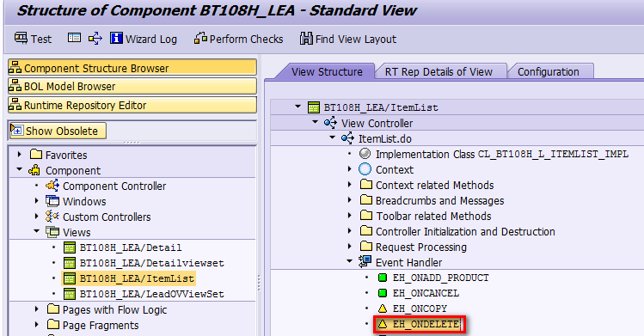Collapse the Event Handler node
Screen dimensions: 644x336
(350, 261)
